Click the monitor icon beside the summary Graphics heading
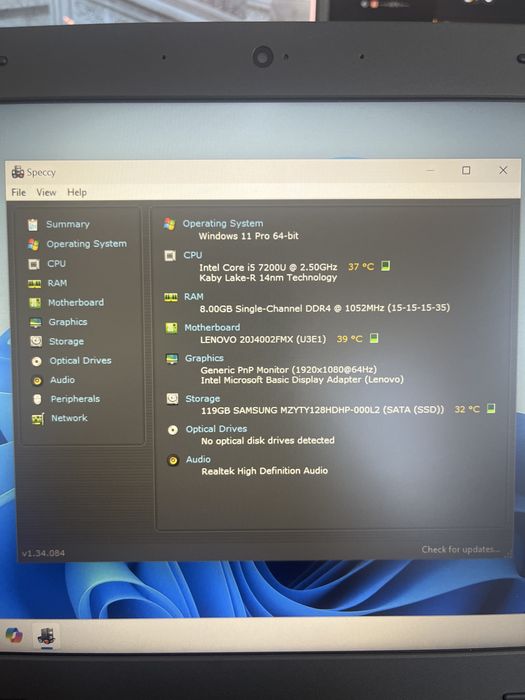Image resolution: width=525 pixels, height=700 pixels. click(x=172, y=358)
